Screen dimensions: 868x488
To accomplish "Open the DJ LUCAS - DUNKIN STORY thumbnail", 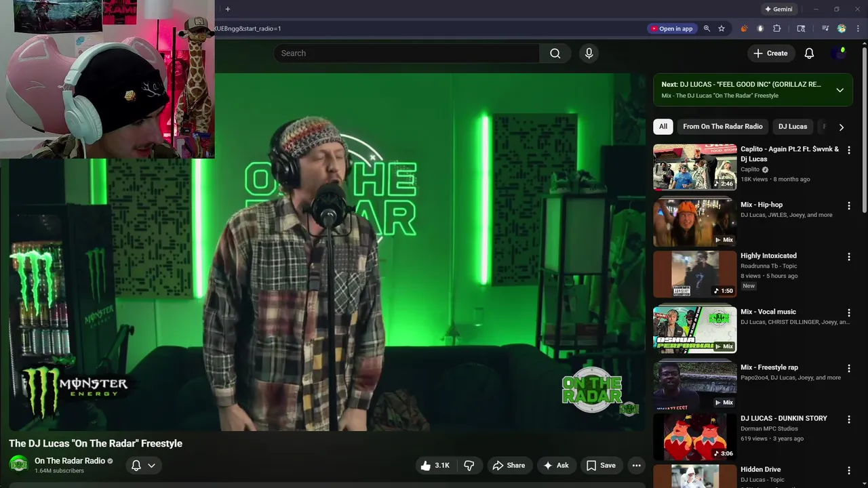I will pyautogui.click(x=694, y=436).
